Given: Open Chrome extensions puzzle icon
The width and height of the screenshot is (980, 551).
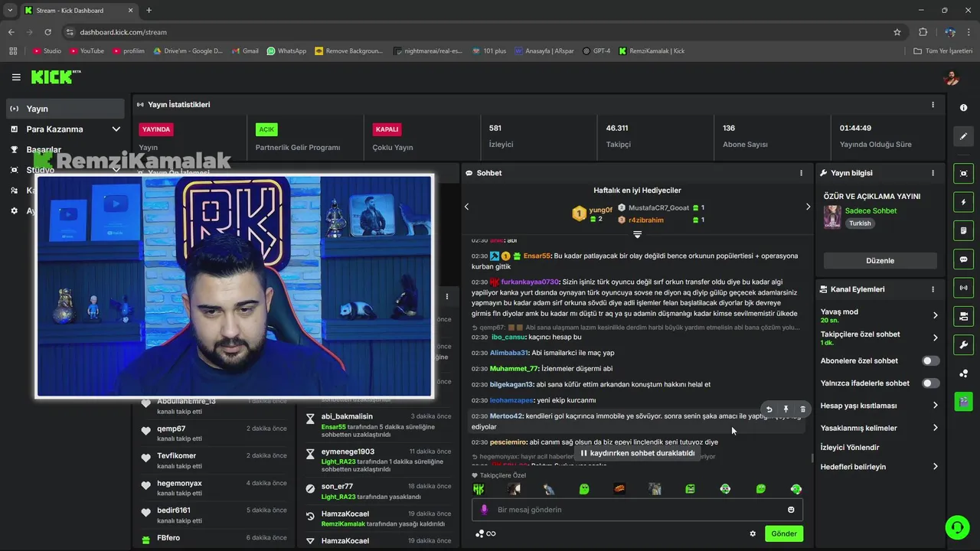Looking at the screenshot, I should click(x=923, y=32).
